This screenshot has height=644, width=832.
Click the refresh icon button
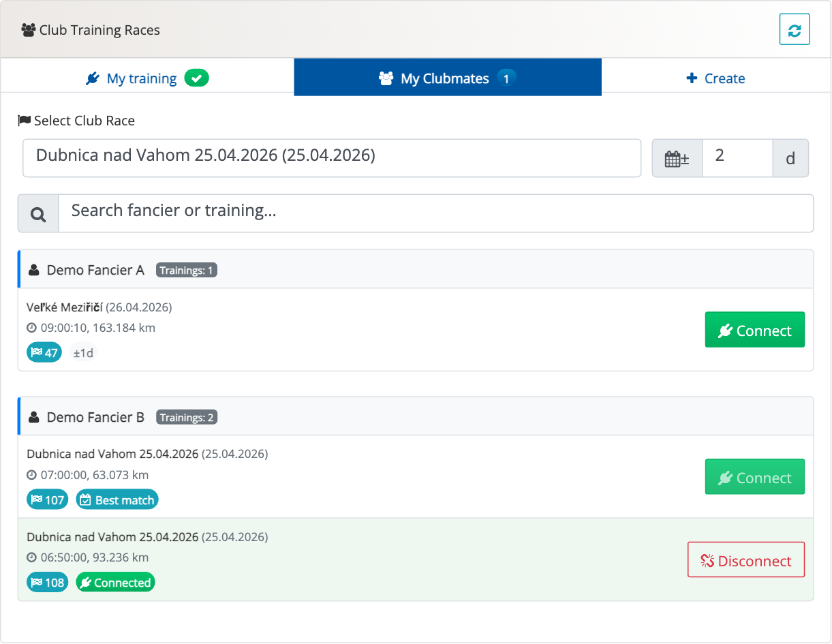click(x=794, y=30)
